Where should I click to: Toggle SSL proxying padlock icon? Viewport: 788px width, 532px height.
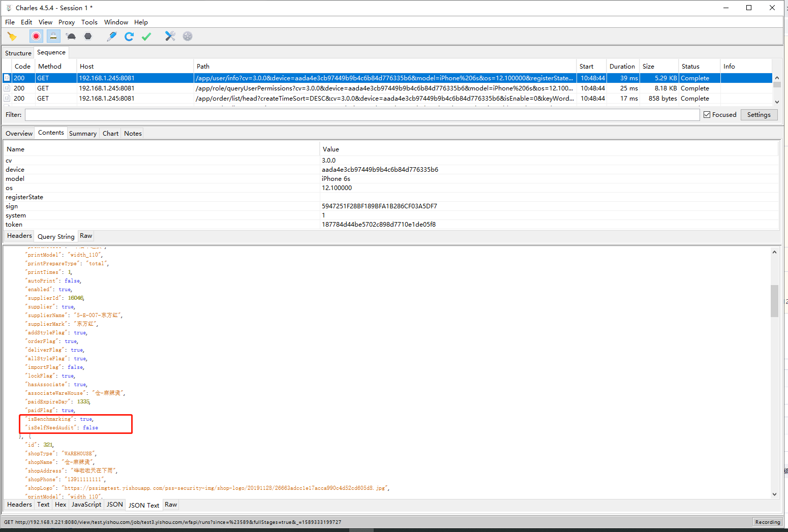[53, 36]
